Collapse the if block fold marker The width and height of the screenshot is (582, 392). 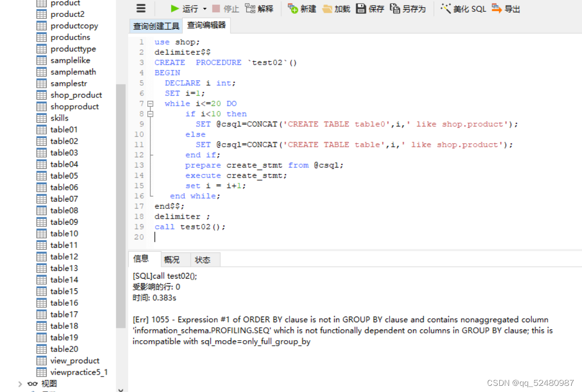[150, 114]
